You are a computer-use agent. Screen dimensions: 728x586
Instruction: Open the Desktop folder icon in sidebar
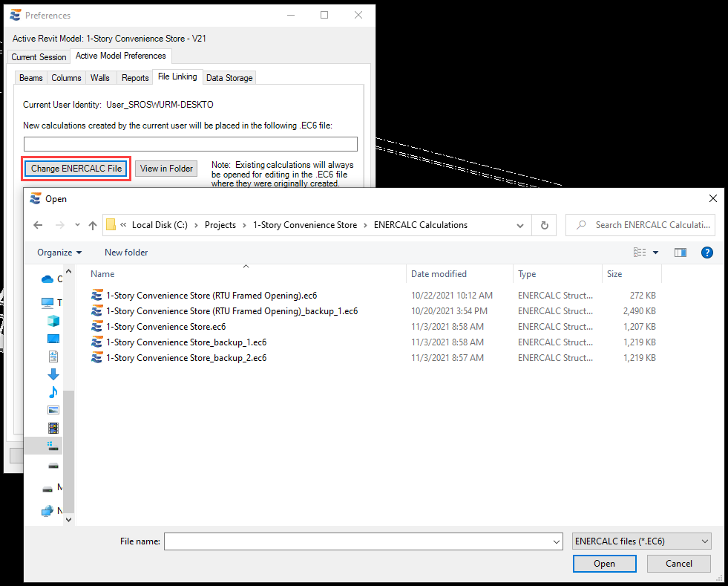tap(53, 339)
